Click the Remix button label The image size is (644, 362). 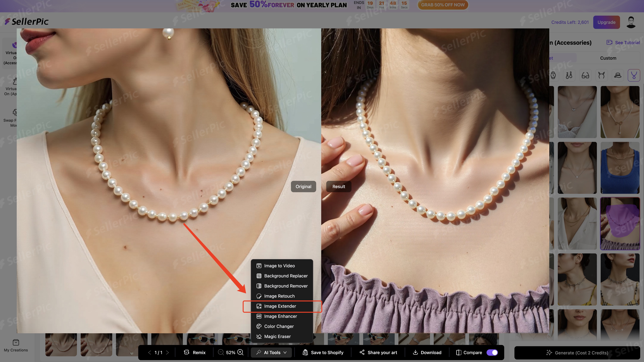199,353
